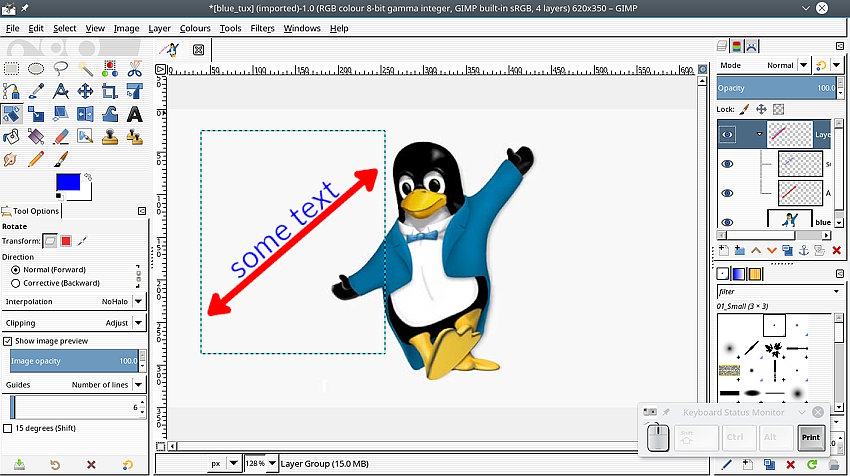Select the Measure compass tool
This screenshot has width=850, height=476.
click(x=61, y=91)
